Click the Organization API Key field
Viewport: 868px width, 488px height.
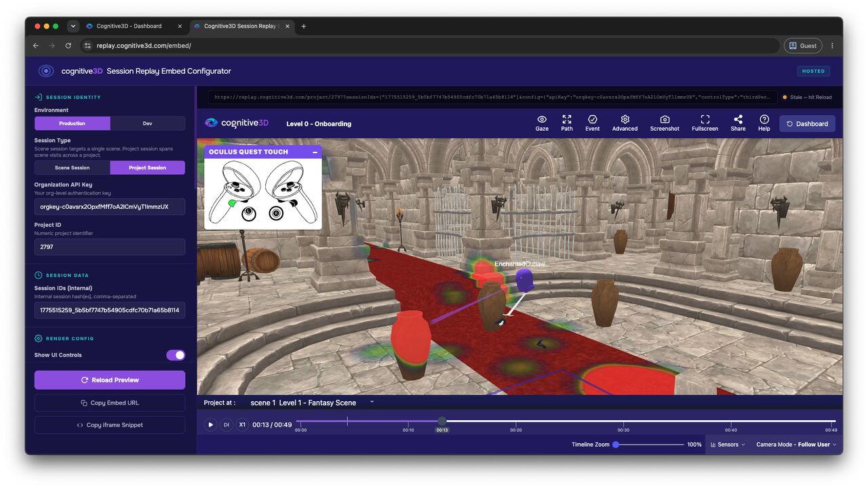pyautogui.click(x=110, y=206)
